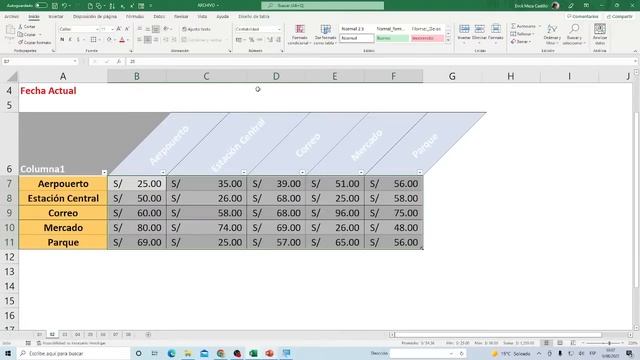
Task: Open the Contabilidad number format dropdown
Action: (x=279, y=29)
